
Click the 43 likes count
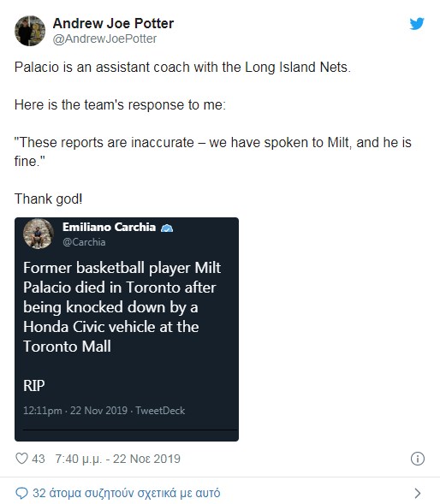pos(39,459)
